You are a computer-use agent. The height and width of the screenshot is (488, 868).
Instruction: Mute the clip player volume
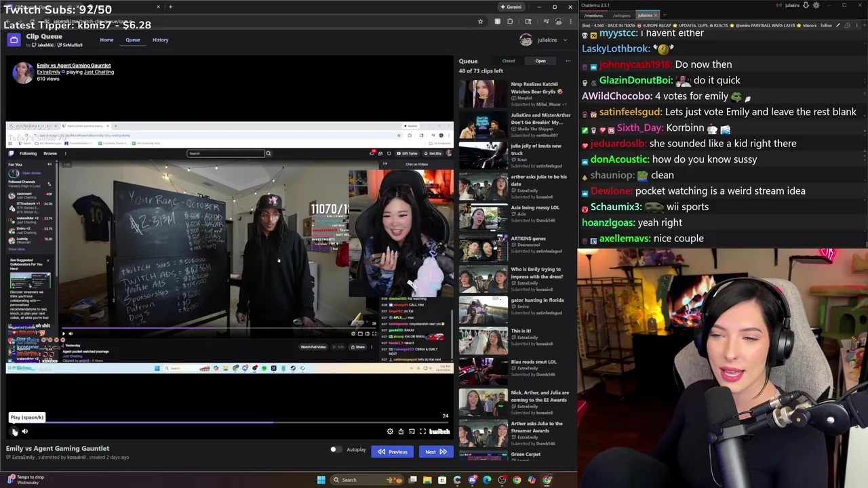coord(25,431)
